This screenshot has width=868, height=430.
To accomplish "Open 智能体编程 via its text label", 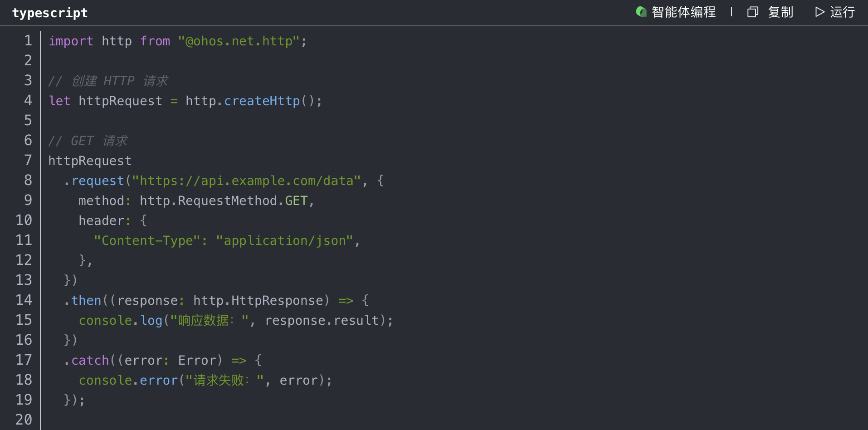I will tap(683, 12).
